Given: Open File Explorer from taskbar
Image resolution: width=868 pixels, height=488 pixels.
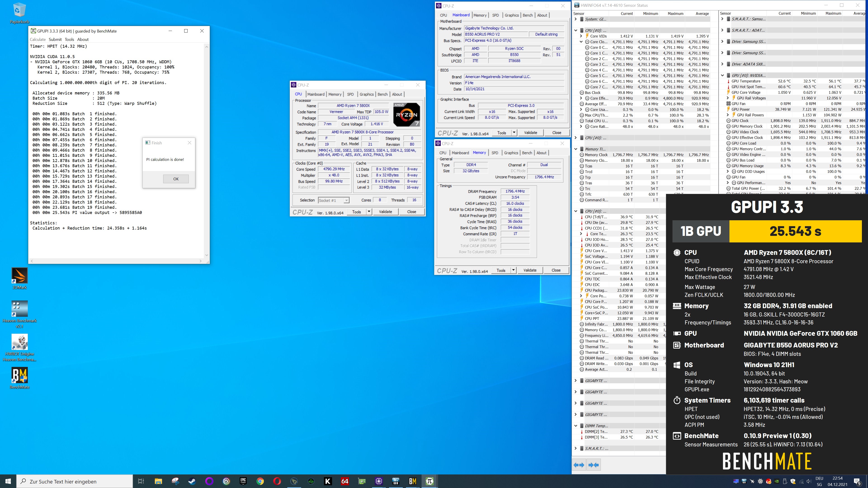Looking at the screenshot, I should 158,481.
